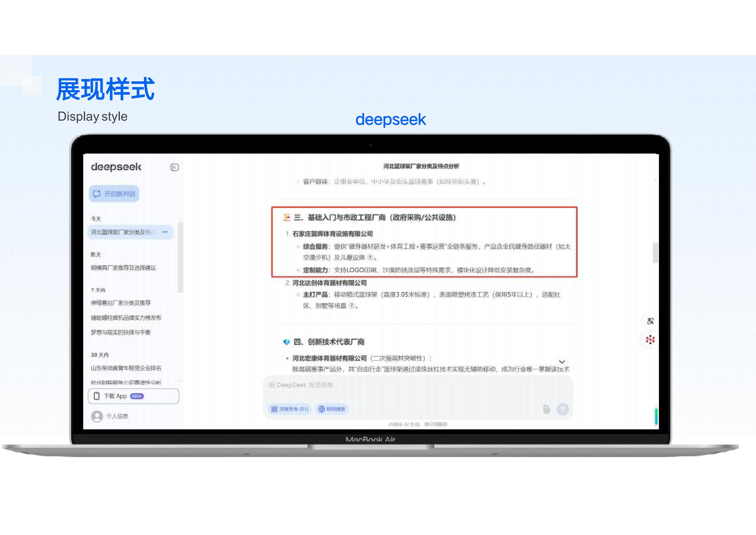Click the translate extension icon
Screen dimensions: 756x535
pyautogui.click(x=650, y=321)
